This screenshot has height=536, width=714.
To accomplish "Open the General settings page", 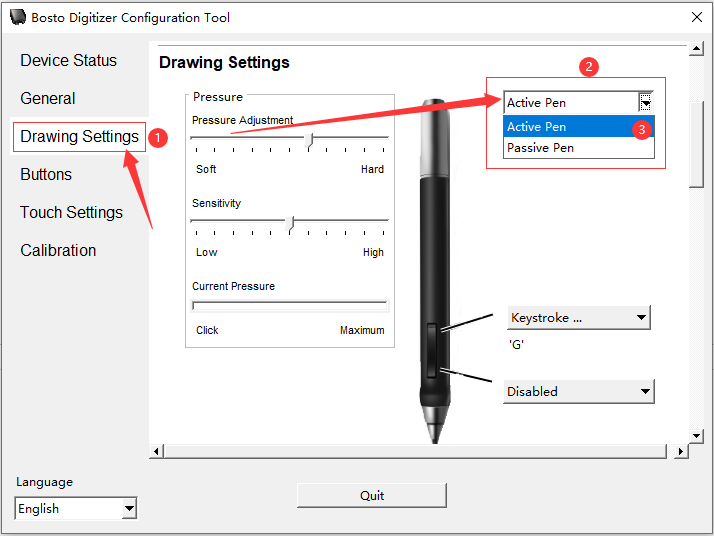I will click(48, 98).
